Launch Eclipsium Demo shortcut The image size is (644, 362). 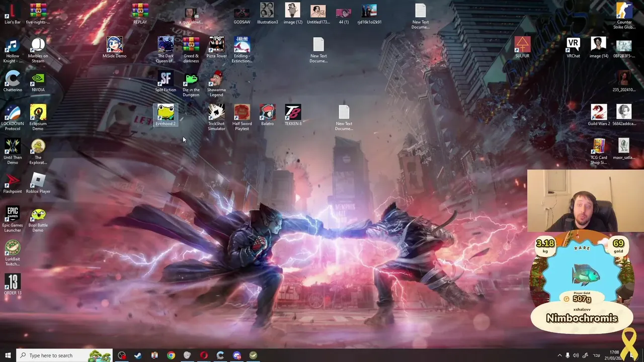click(x=38, y=118)
